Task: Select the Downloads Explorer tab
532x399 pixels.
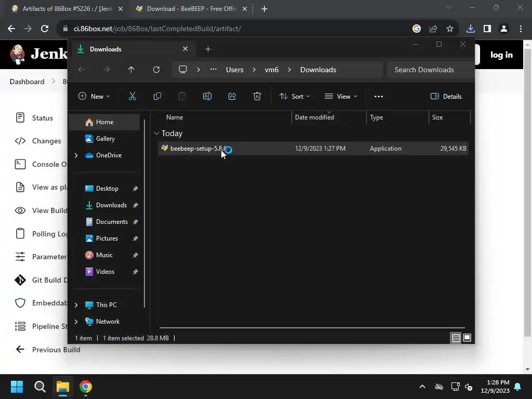Action: 132,49
